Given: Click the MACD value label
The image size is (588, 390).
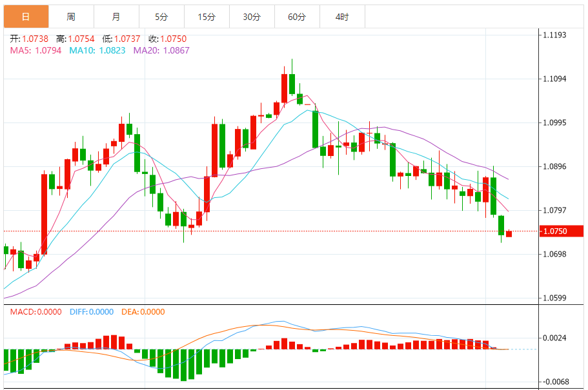Looking at the screenshot, I should click(x=35, y=312).
